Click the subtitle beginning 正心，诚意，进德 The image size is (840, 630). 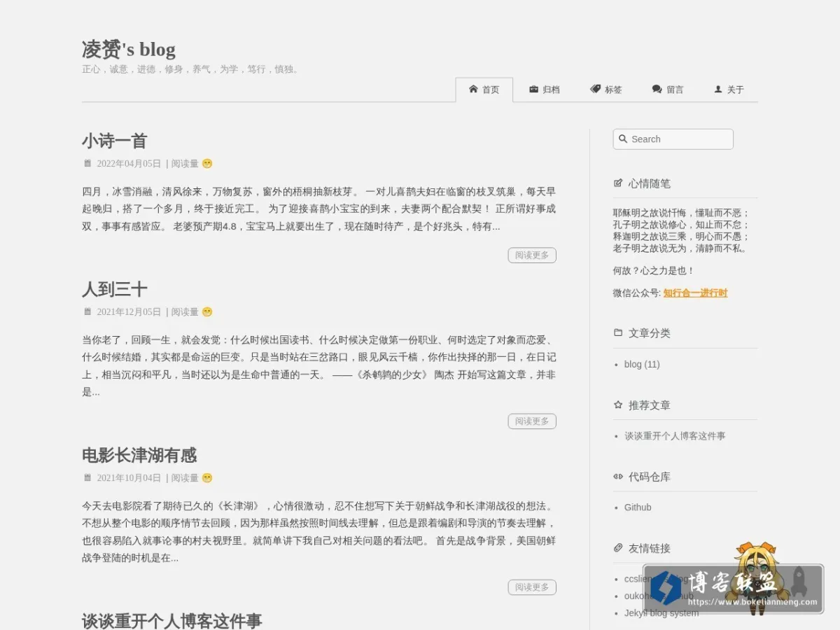[191, 69]
